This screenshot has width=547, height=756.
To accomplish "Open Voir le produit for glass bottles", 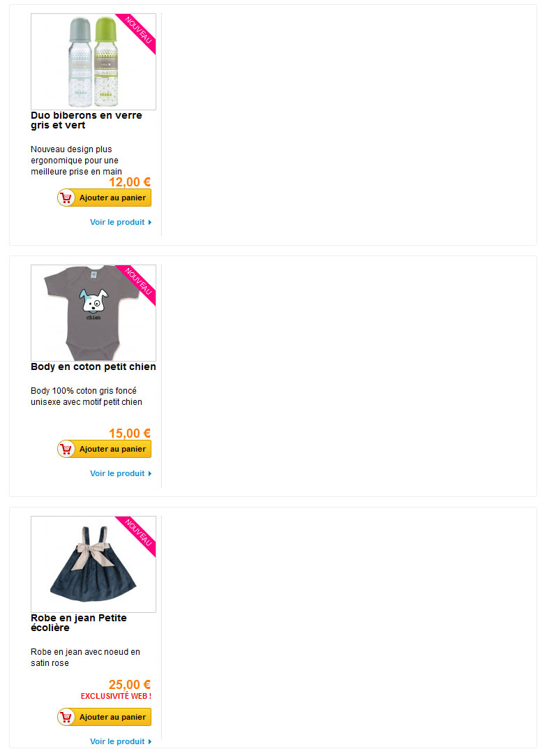I will [x=118, y=222].
